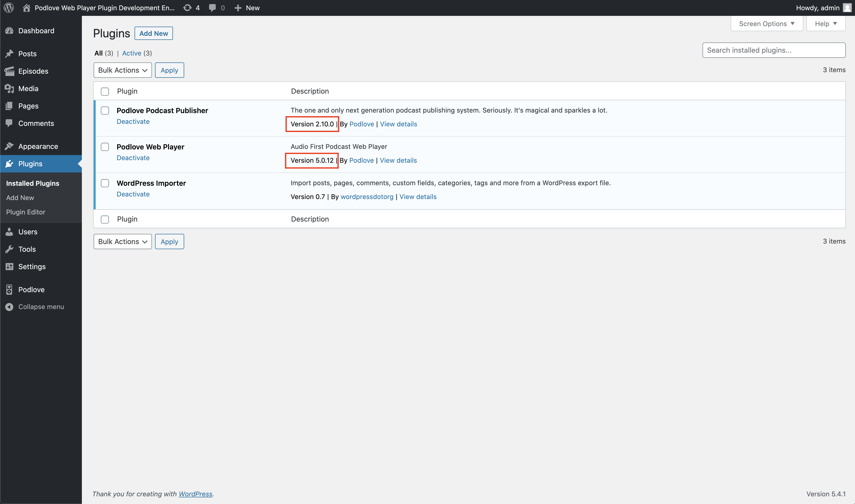Click the Podlove speaker icon

[9, 289]
